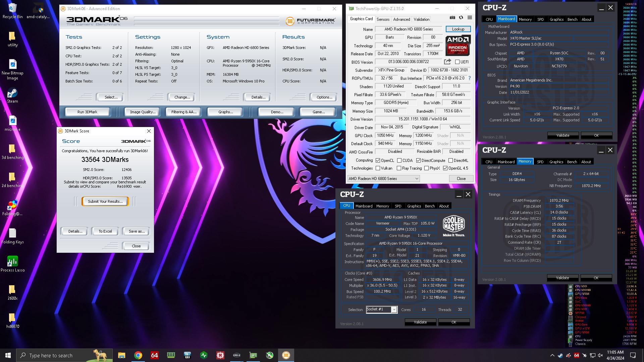644x362 pixels.
Task: Open the GPU-Z taskbar icon with graphics card
Action: click(253, 355)
